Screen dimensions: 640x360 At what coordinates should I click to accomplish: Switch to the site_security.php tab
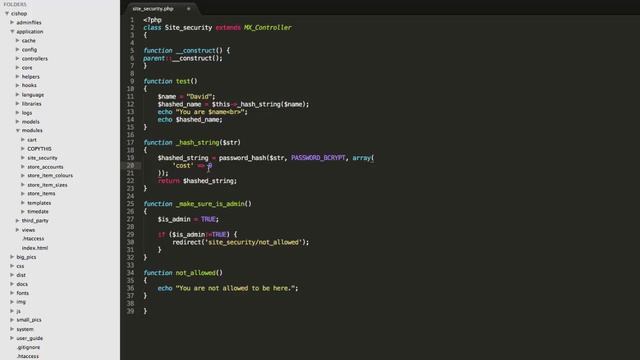153,9
